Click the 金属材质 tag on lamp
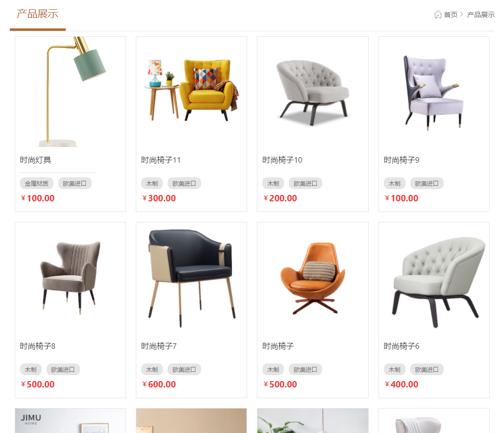The image size is (504, 433). pyautogui.click(x=37, y=183)
